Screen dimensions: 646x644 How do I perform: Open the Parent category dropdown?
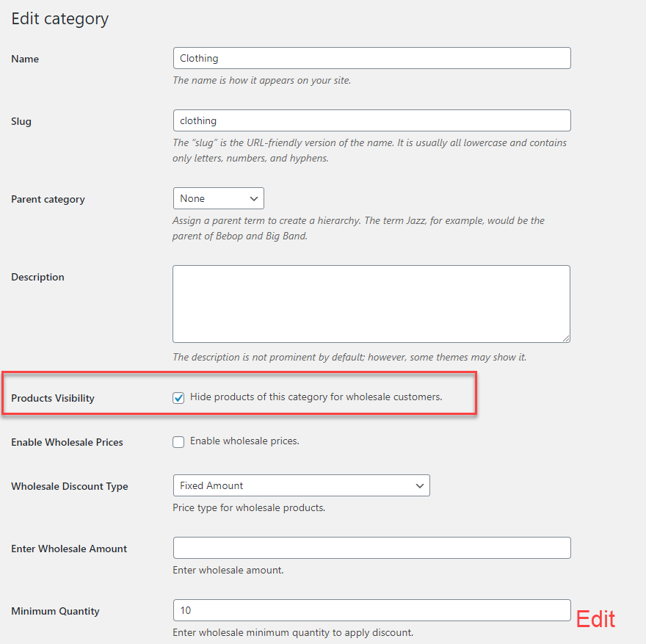(218, 198)
